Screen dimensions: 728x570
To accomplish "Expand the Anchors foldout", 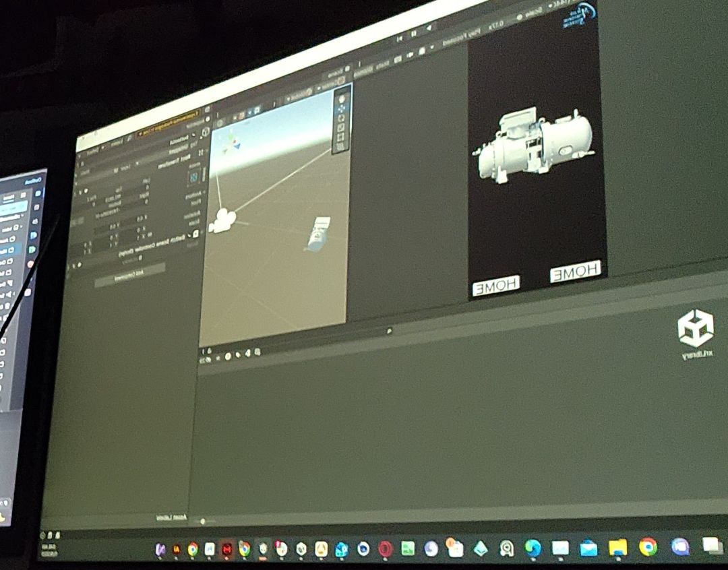I will tap(205, 191).
